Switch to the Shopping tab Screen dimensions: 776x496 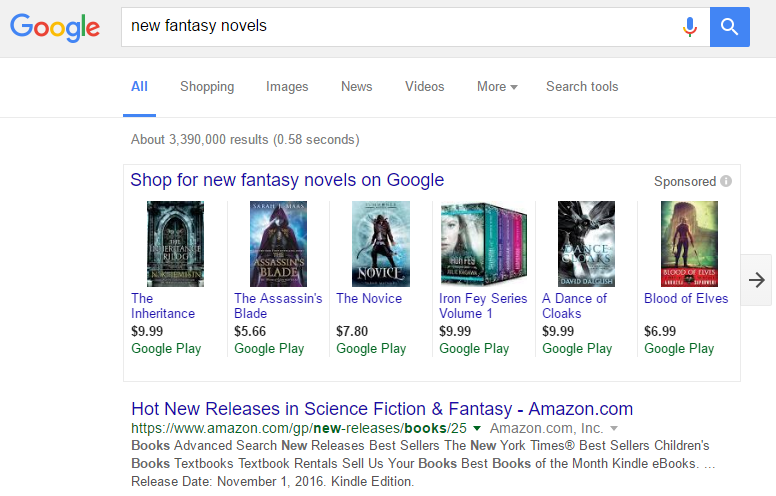click(x=207, y=87)
